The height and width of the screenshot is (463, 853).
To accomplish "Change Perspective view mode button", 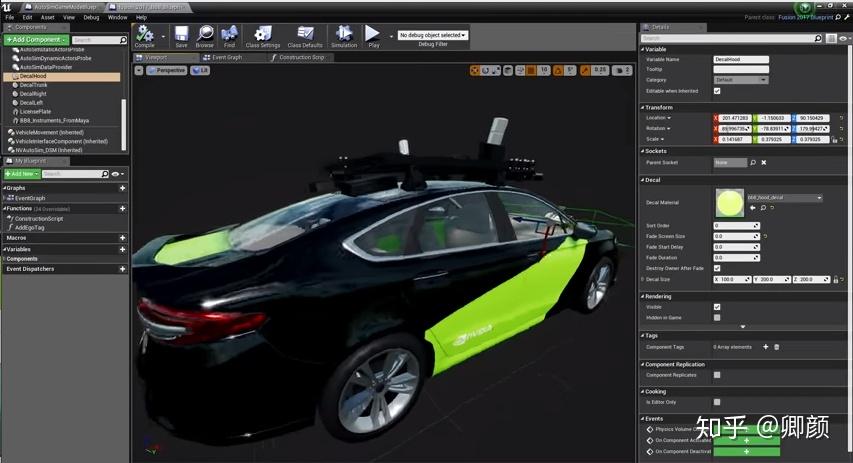I will point(166,70).
